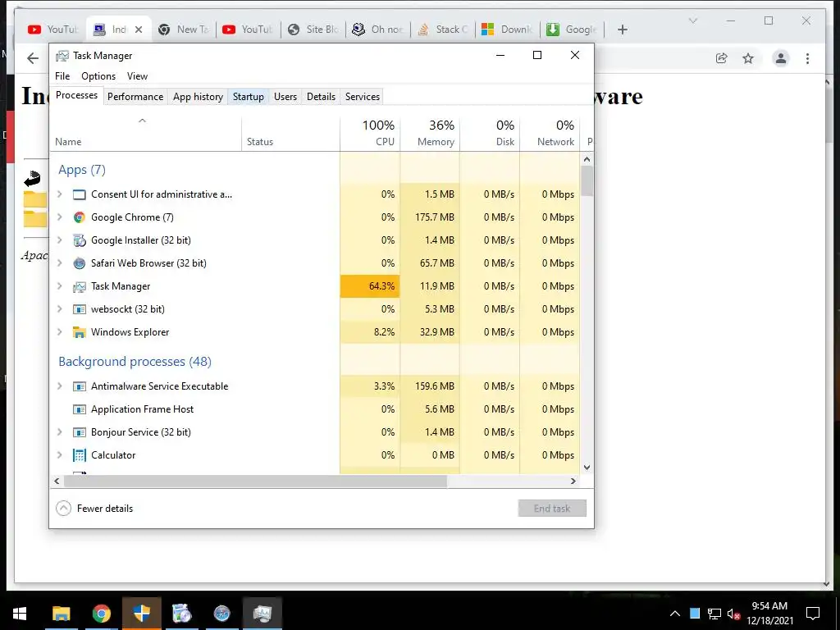Viewport: 840px width, 630px height.
Task: Click the Task Manager row icon
Action: [80, 286]
